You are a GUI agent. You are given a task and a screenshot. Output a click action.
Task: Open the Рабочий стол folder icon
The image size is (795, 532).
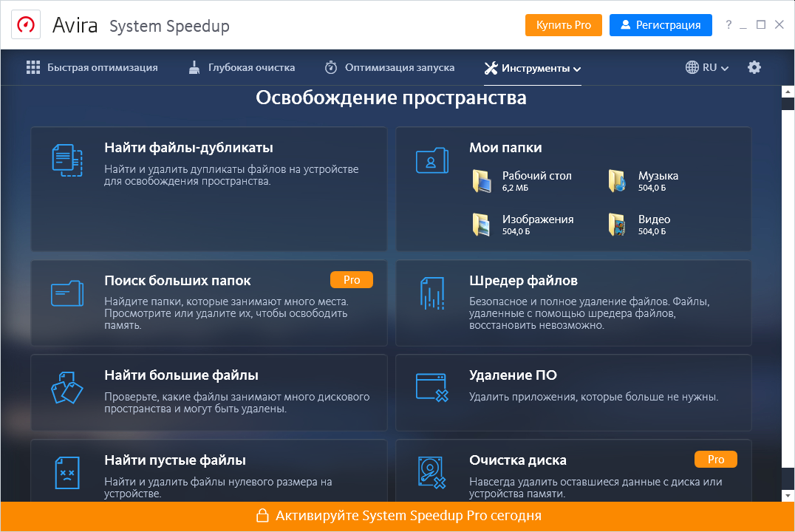(x=482, y=181)
